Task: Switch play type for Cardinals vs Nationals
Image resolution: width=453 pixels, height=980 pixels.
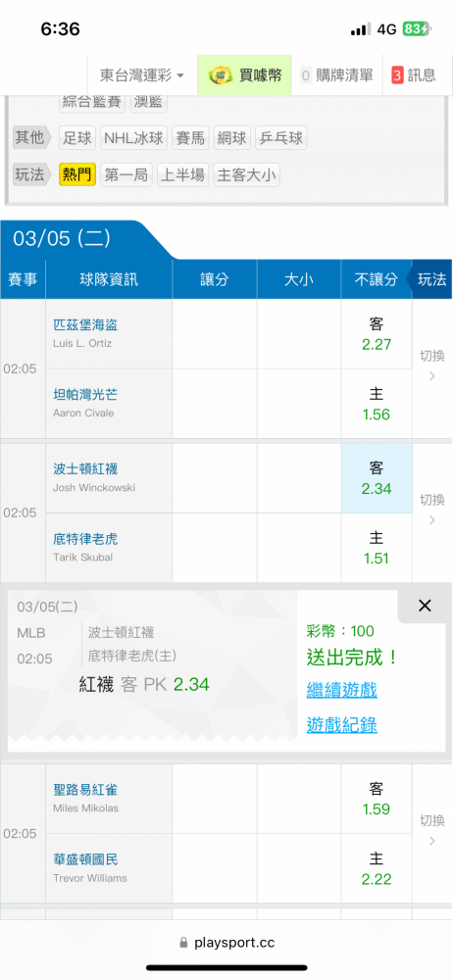Action: (x=432, y=829)
